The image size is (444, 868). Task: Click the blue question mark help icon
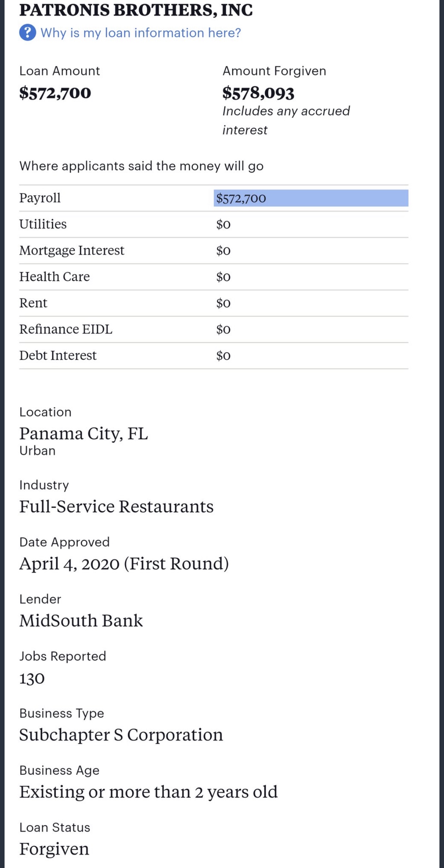(x=28, y=33)
